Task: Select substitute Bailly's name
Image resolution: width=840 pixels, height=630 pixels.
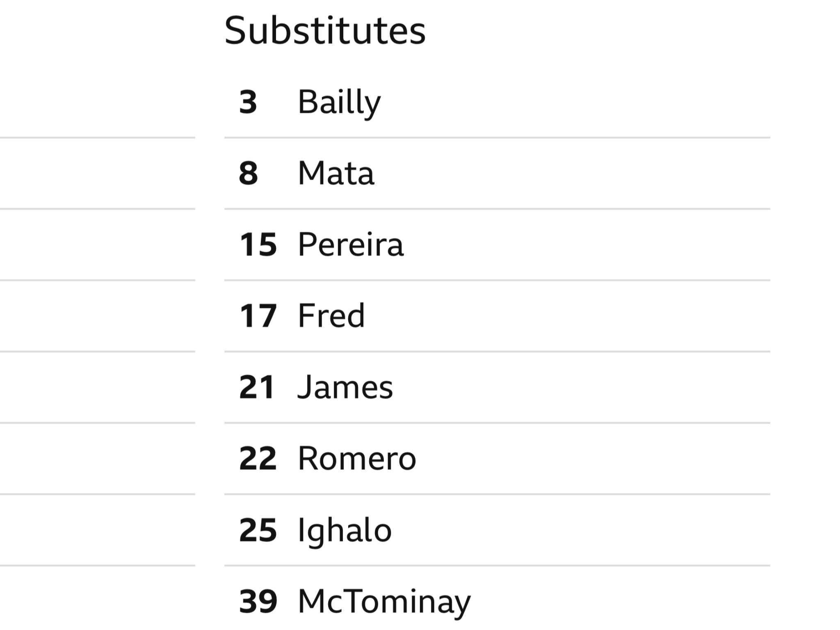Action: [x=339, y=103]
